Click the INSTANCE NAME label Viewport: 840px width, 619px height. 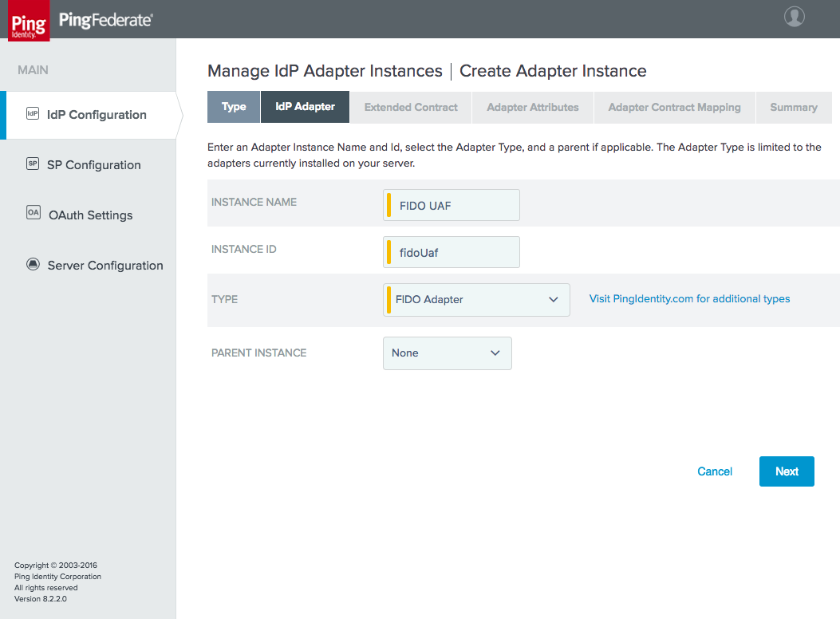[x=254, y=203]
